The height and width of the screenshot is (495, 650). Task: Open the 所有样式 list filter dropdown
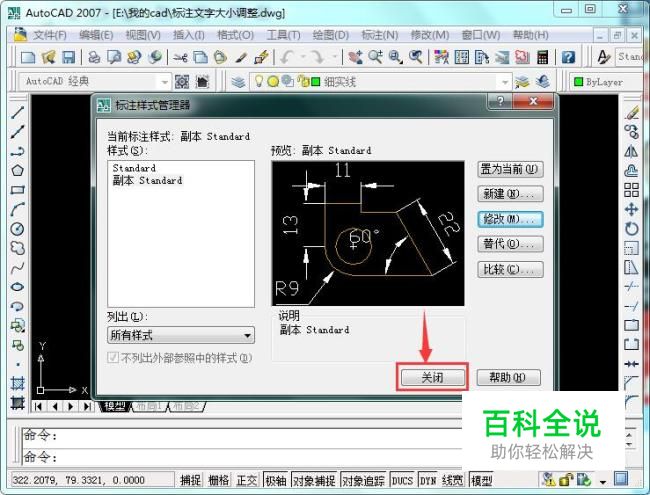[181, 335]
